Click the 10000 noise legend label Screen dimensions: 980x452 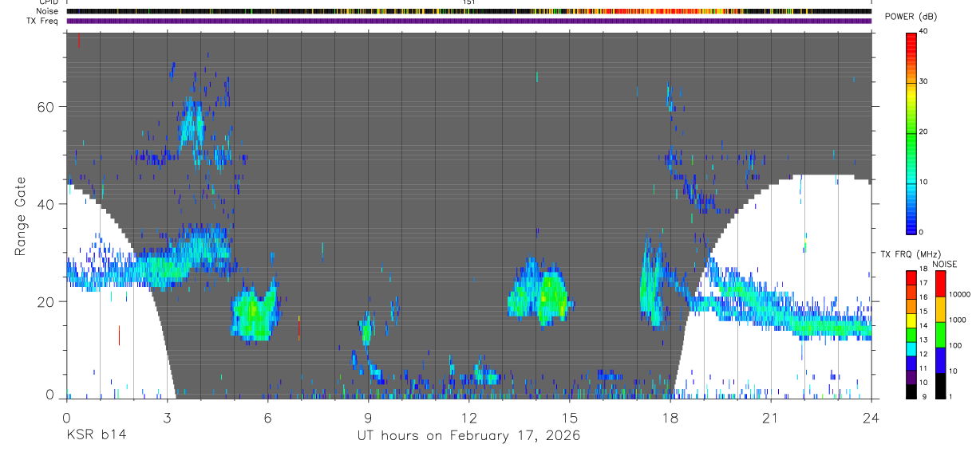[960, 295]
